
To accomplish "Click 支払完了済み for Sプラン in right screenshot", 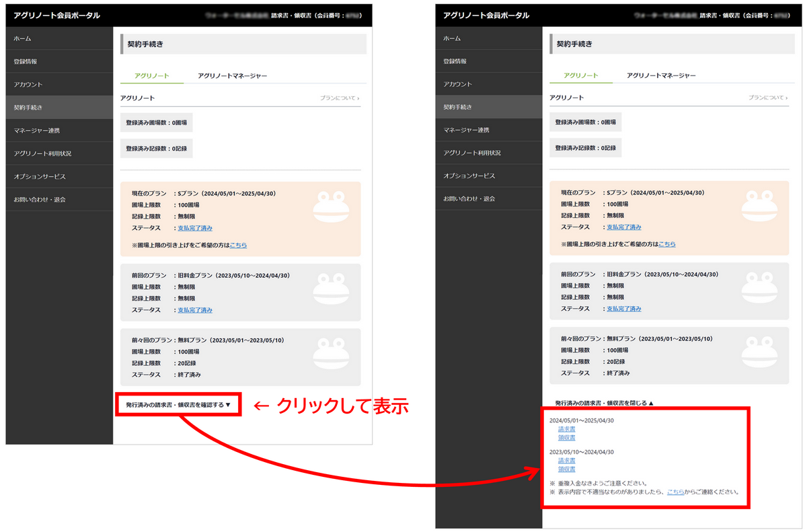I will point(624,227).
